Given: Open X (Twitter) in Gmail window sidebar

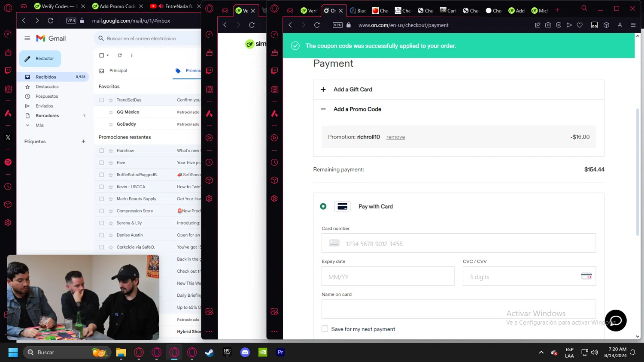Looking at the screenshot, I should click(x=8, y=138).
